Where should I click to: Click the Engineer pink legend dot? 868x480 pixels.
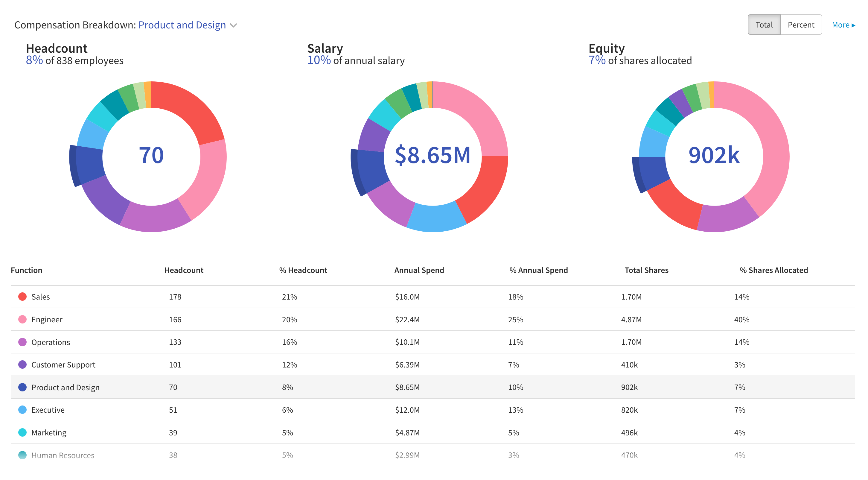point(22,319)
